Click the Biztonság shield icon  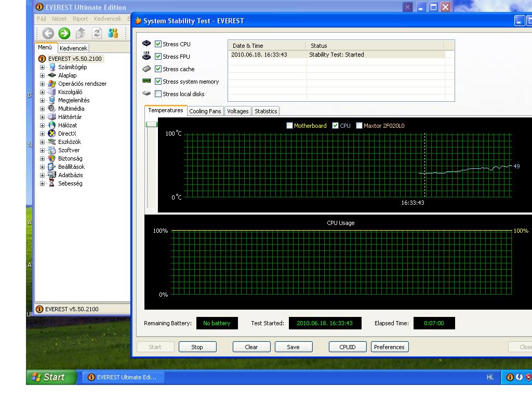point(52,158)
